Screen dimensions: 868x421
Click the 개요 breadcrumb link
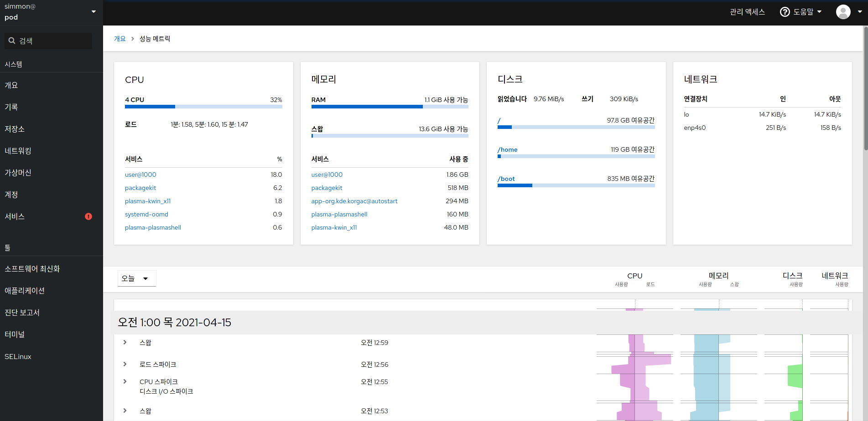[x=120, y=39]
